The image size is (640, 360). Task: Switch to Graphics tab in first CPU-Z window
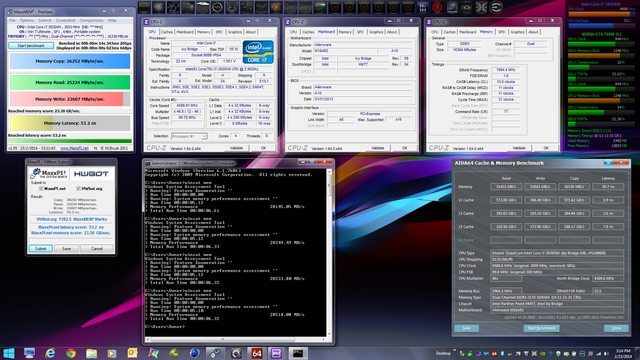click(235, 32)
